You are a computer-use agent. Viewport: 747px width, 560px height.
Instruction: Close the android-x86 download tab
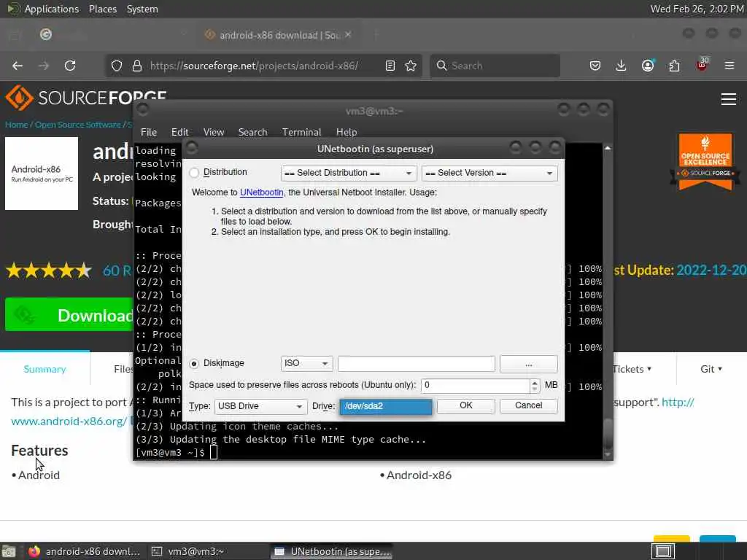[x=348, y=35]
